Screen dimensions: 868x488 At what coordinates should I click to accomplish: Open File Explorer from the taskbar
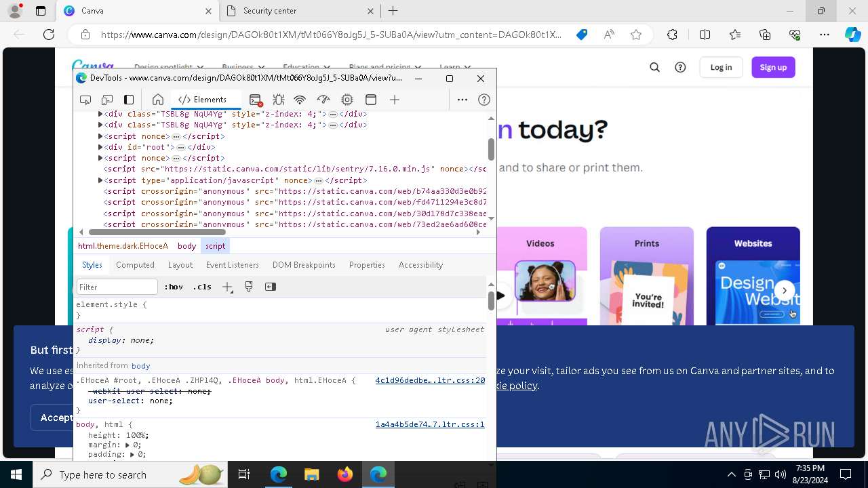(x=311, y=474)
